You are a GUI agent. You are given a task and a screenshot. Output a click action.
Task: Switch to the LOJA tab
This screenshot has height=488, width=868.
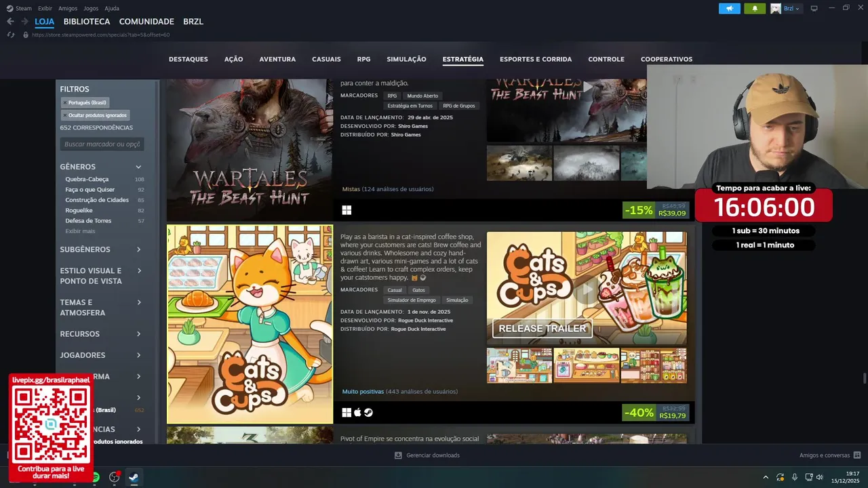point(44,22)
